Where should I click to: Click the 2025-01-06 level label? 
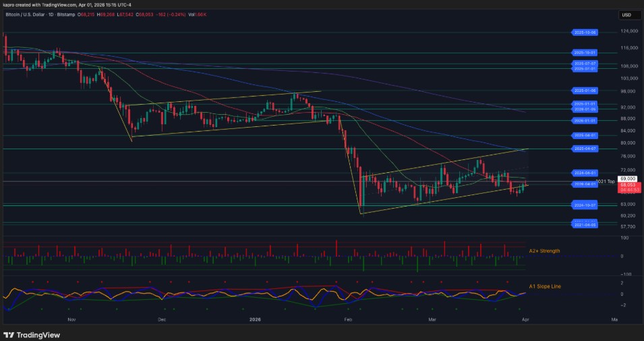coord(585,90)
